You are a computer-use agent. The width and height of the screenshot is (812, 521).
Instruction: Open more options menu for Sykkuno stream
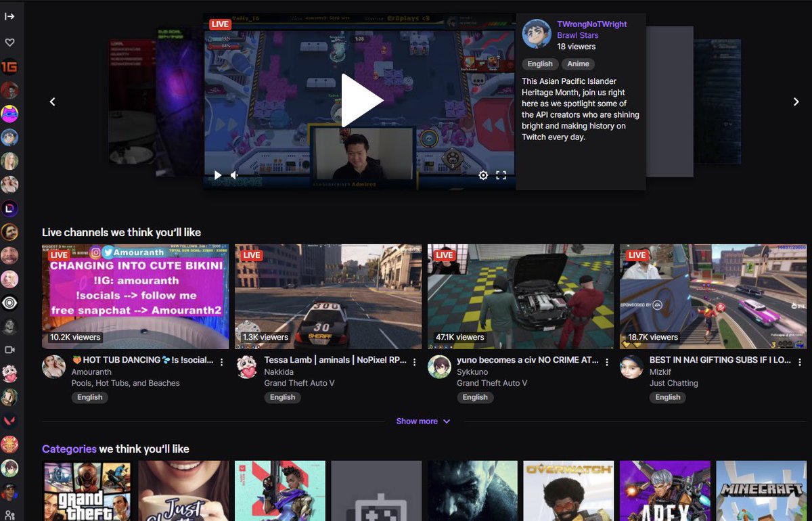(x=607, y=363)
